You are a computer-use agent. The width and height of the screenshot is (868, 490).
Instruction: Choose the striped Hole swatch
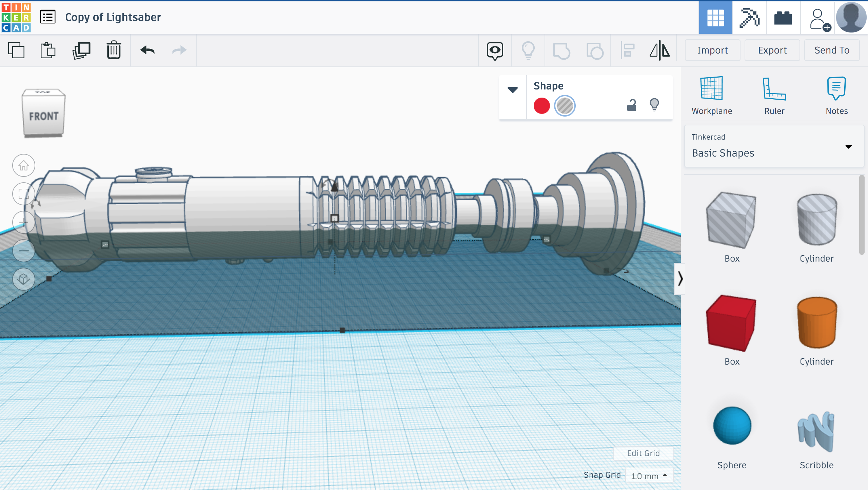click(x=565, y=106)
